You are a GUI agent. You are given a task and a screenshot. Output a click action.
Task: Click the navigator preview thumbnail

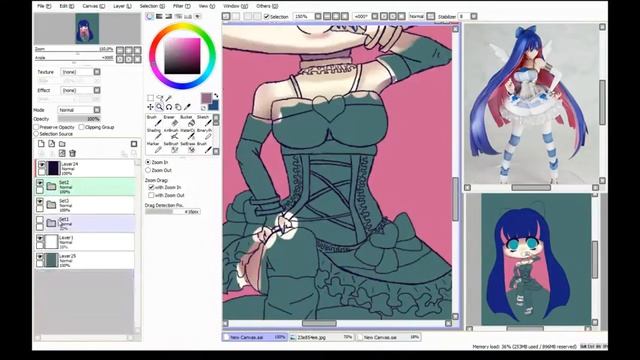(x=87, y=29)
